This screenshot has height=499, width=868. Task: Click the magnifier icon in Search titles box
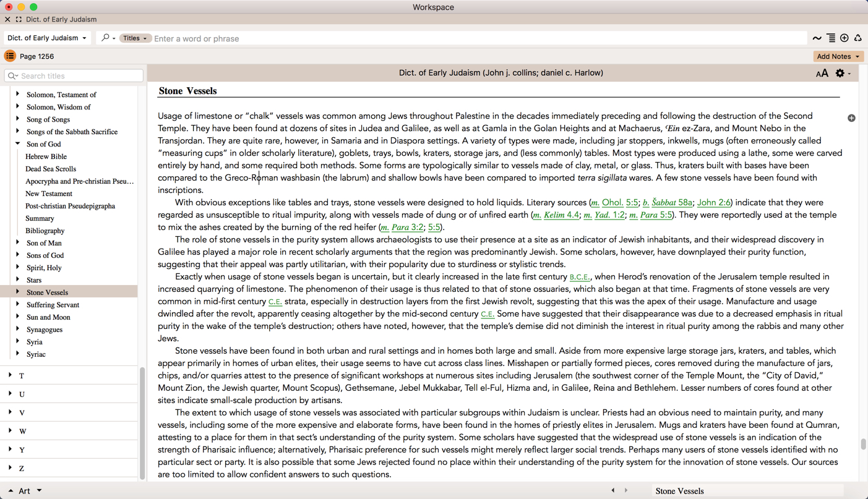tap(12, 75)
